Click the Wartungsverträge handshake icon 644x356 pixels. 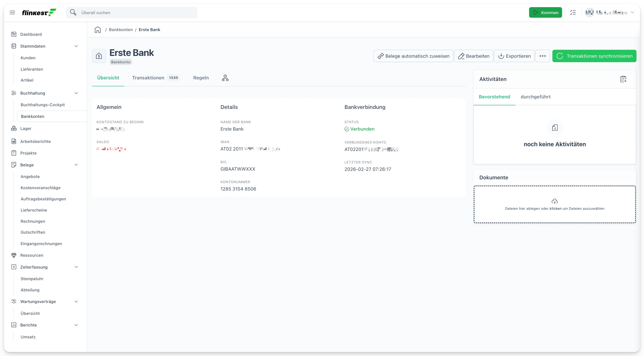coord(14,301)
